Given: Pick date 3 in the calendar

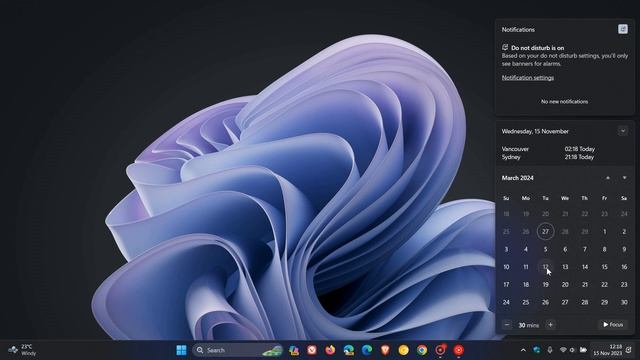Looking at the screenshot, I should tap(506, 249).
